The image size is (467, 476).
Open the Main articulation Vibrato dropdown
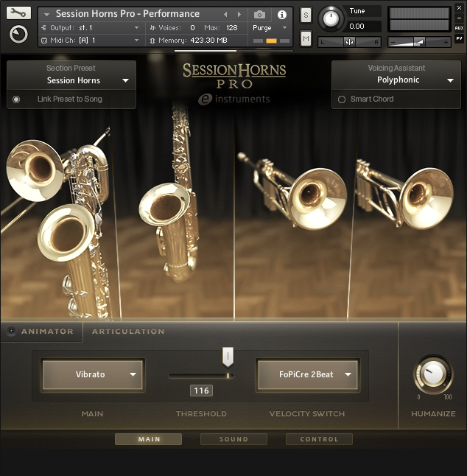coord(93,374)
